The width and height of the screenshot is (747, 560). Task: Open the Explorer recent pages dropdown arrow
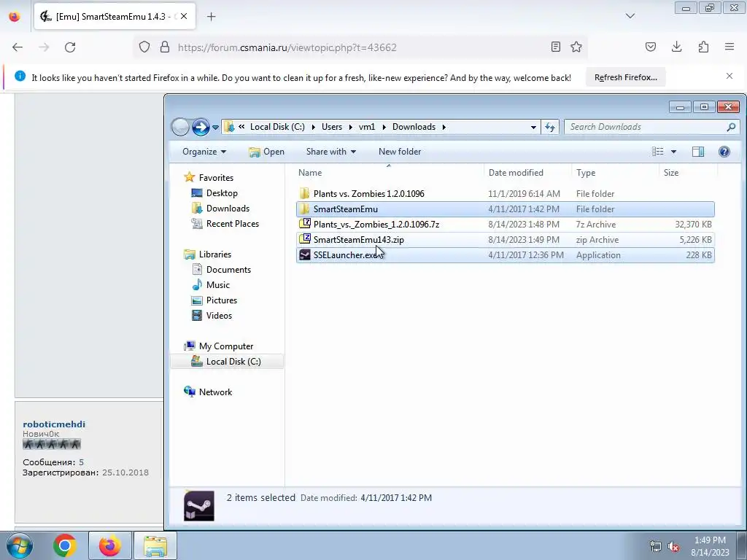coord(215,128)
